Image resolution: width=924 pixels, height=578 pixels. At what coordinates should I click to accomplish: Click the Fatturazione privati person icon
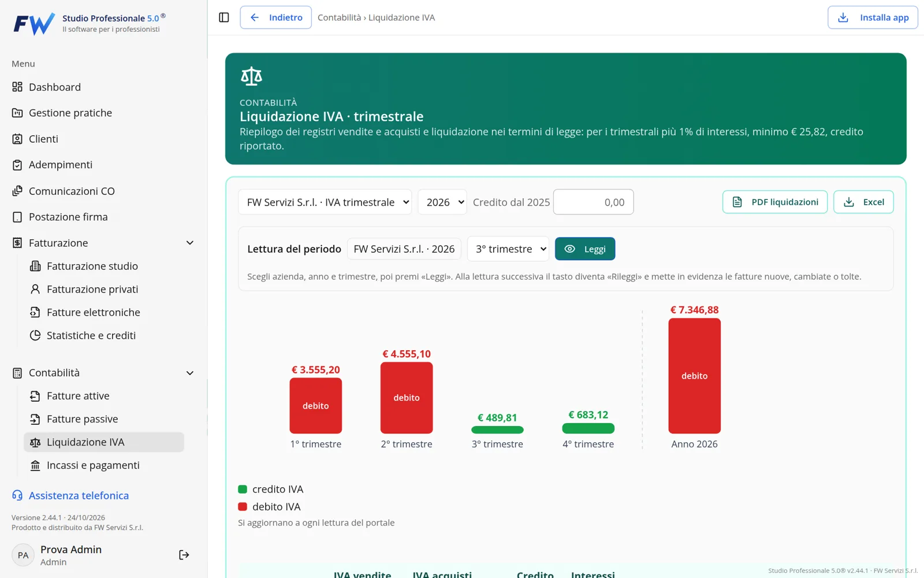35,289
